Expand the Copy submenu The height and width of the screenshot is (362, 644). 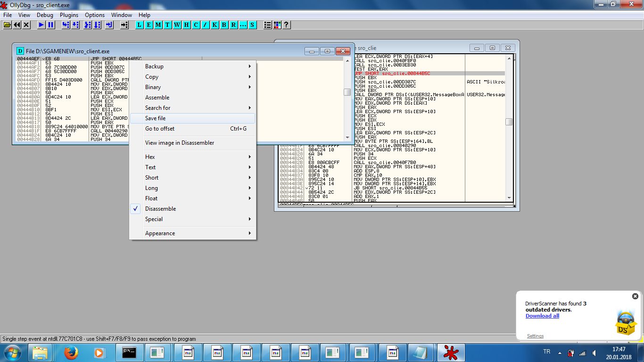click(x=193, y=77)
